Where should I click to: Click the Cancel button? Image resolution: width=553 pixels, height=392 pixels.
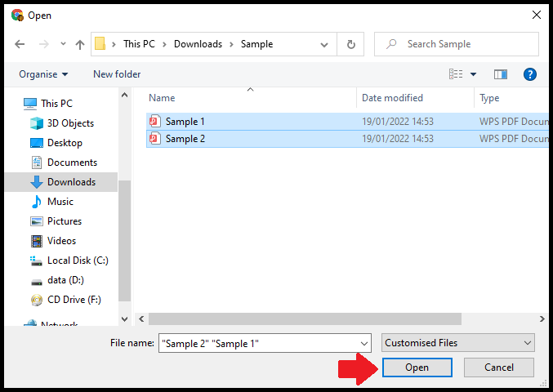pos(499,367)
